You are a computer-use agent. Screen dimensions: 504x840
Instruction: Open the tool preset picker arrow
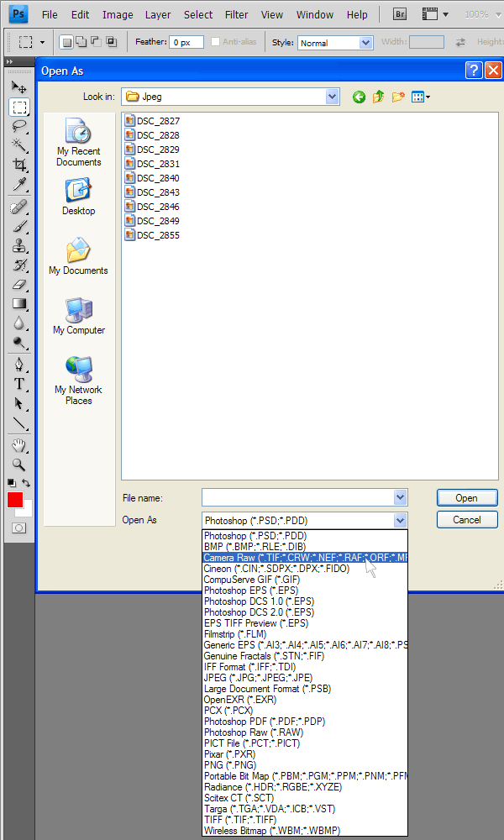(42, 42)
